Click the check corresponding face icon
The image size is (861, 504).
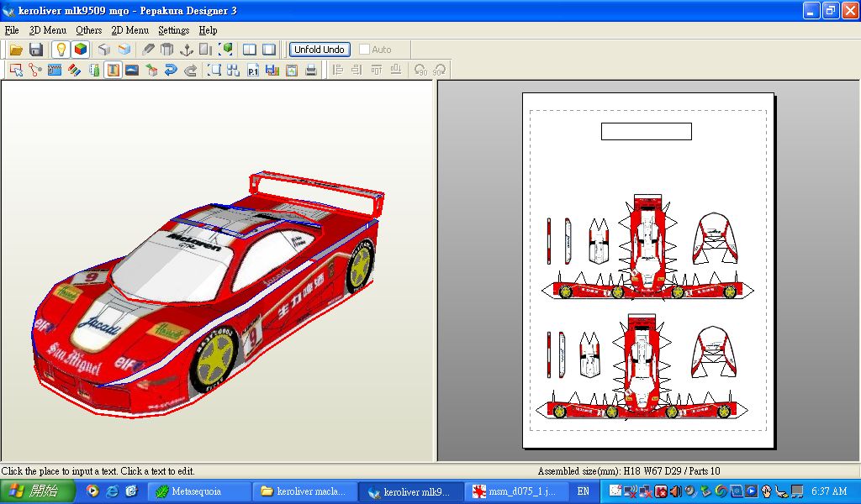tap(151, 70)
